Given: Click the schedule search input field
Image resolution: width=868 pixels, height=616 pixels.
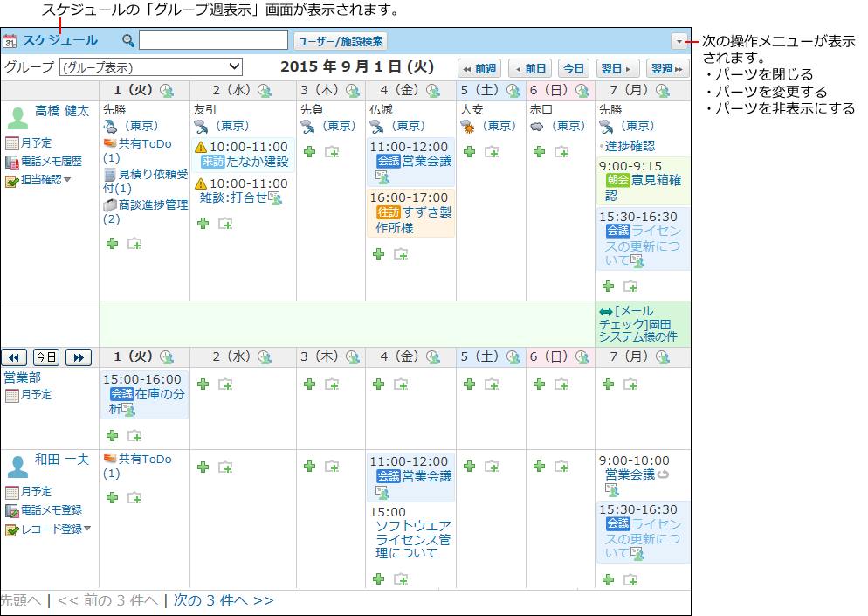Looking at the screenshot, I should (x=213, y=40).
